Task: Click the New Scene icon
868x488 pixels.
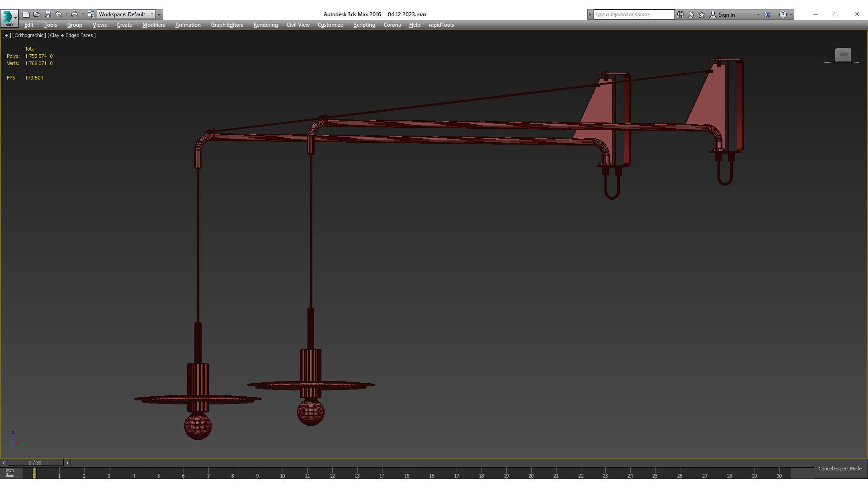Action: 26,14
